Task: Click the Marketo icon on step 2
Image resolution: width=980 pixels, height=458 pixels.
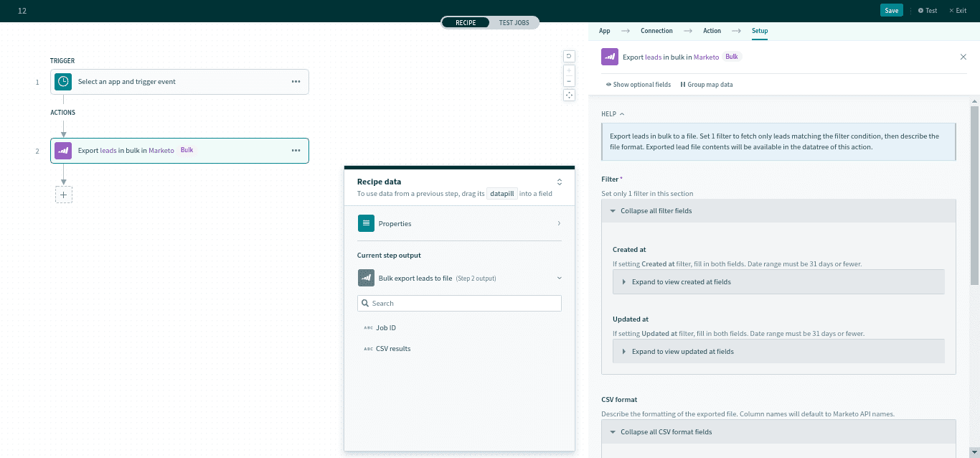Action: pos(63,150)
